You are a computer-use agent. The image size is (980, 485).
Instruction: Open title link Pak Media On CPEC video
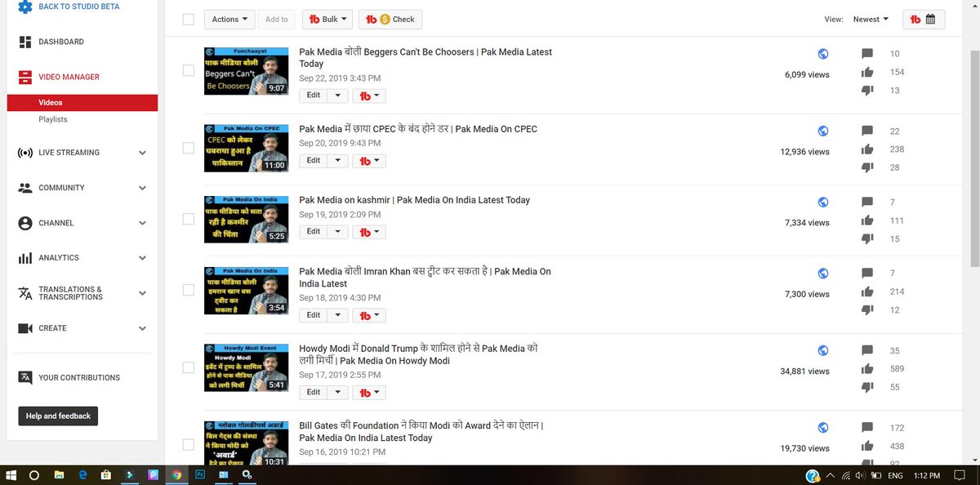point(418,129)
